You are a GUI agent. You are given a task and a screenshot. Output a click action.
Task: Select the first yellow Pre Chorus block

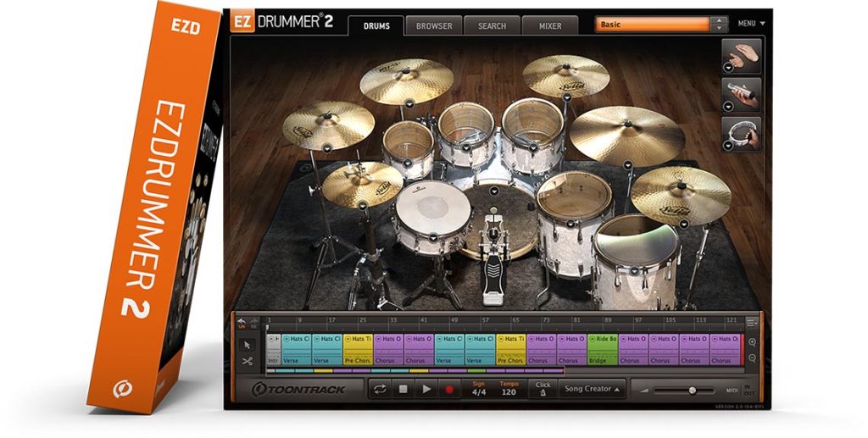359,349
